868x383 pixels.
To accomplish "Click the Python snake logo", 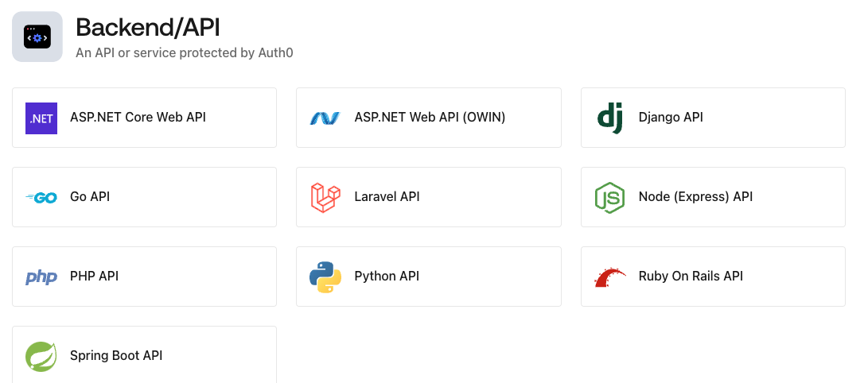I will 325,277.
